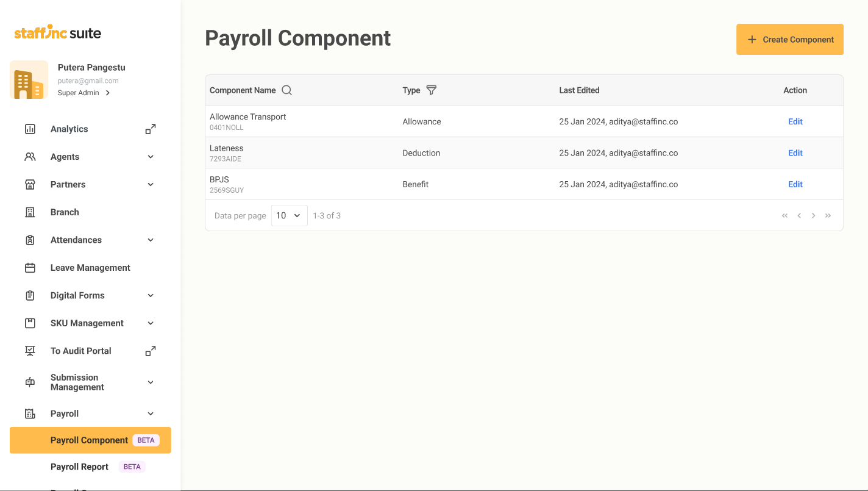Image resolution: width=868 pixels, height=491 pixels.
Task: Open the Type filter funnel icon
Action: [x=431, y=90]
